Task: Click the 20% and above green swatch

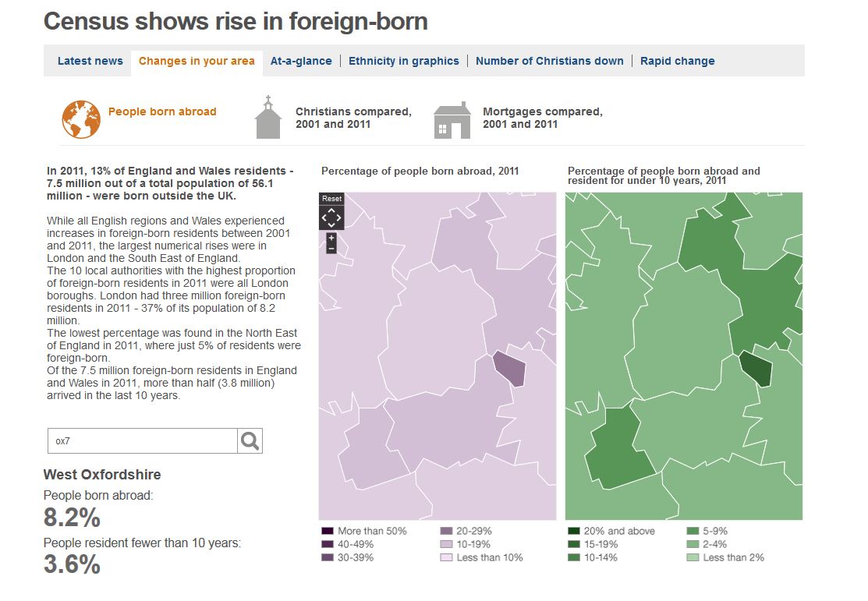Action: [574, 531]
